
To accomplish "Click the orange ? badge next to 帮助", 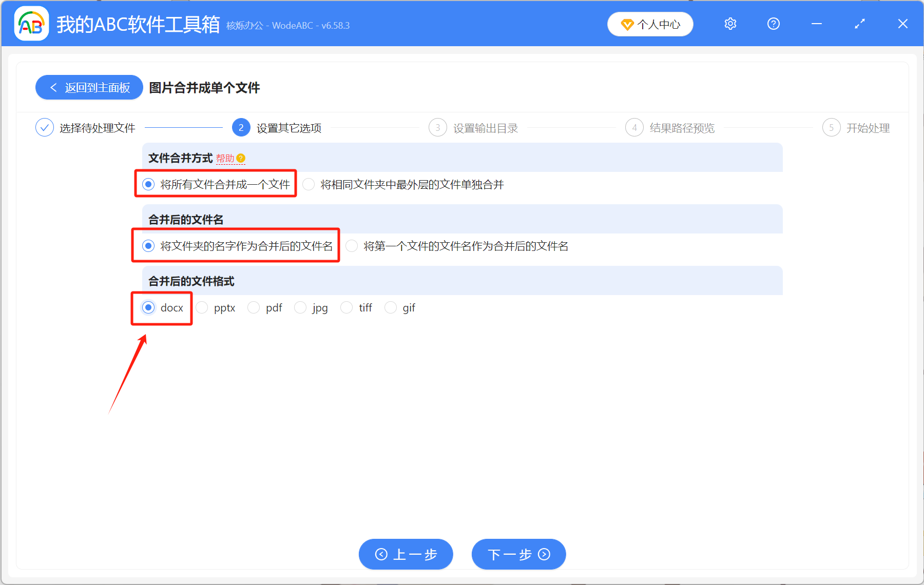I will (241, 158).
